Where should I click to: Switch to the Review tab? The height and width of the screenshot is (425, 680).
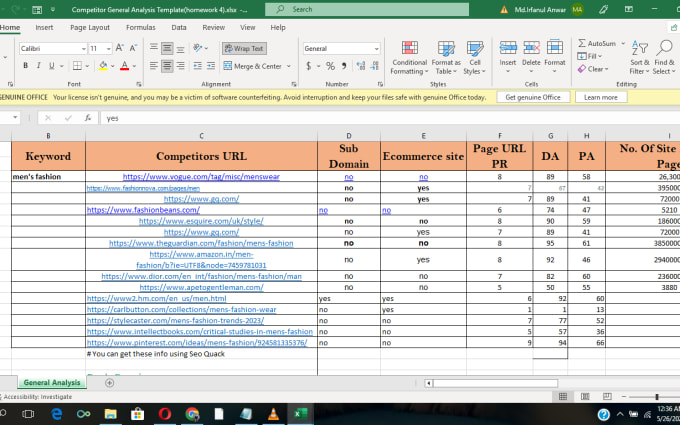pyautogui.click(x=213, y=27)
